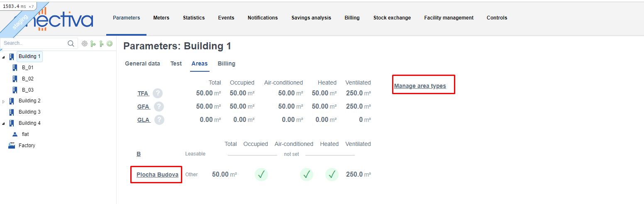This screenshot has height=204, width=644.
Task: Click the target locate icon in tree toolbar
Action: coord(85,44)
